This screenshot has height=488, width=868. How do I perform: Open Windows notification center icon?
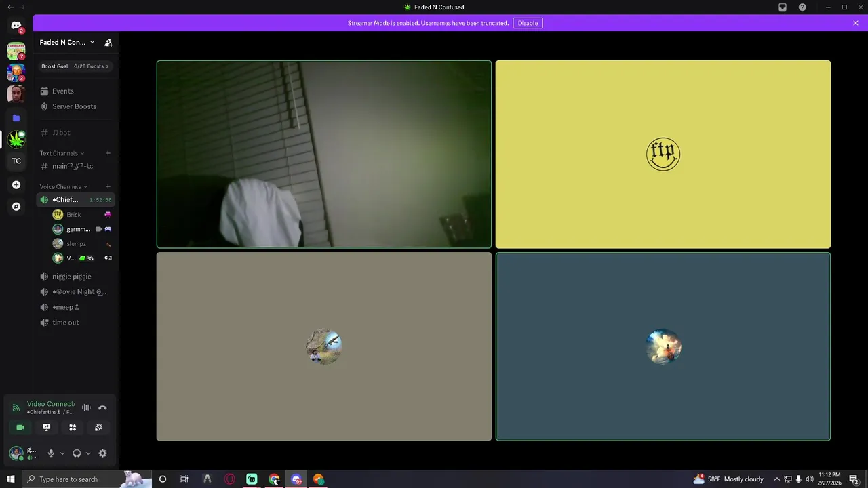pos(854,479)
